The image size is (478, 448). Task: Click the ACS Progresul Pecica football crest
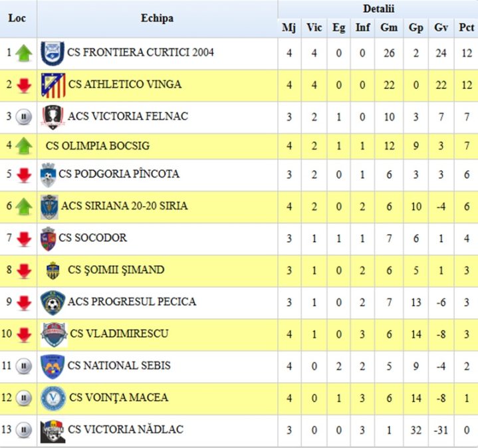coord(53,302)
